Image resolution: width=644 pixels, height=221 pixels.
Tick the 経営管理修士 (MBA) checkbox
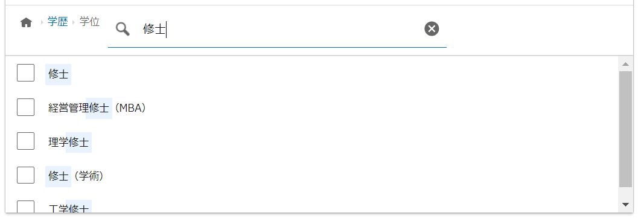coord(25,107)
